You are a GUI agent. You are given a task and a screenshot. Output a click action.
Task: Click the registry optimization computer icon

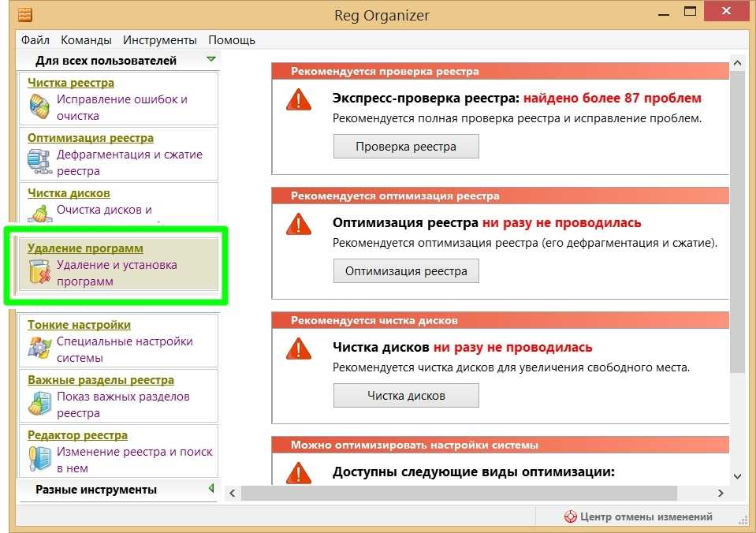click(x=39, y=161)
